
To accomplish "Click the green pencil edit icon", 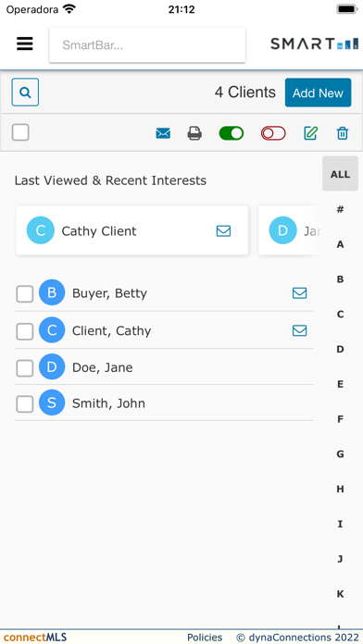I will (x=311, y=133).
